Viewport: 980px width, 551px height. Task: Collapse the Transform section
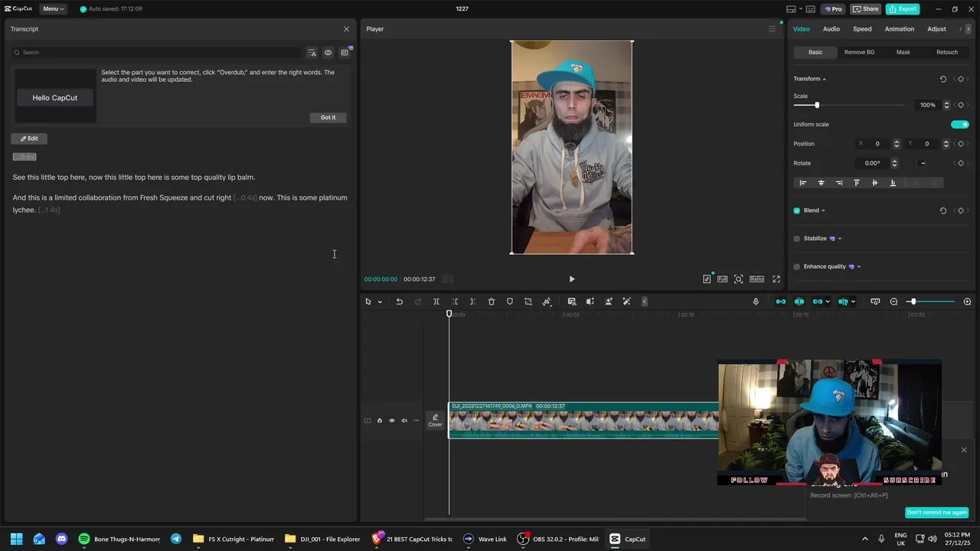[824, 79]
